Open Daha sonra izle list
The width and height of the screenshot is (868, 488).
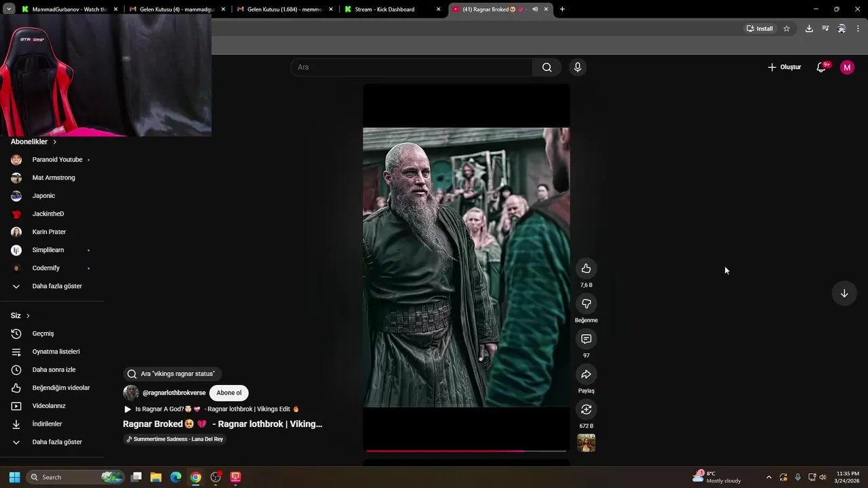click(52, 370)
